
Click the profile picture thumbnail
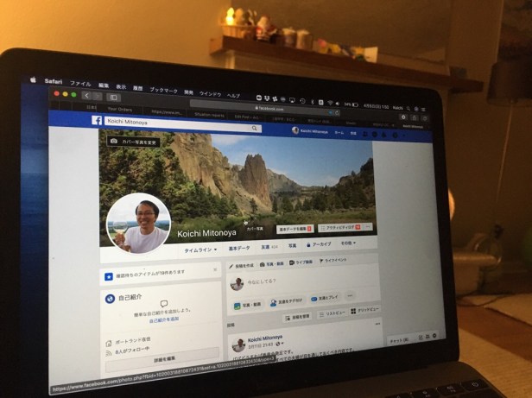tap(138, 224)
